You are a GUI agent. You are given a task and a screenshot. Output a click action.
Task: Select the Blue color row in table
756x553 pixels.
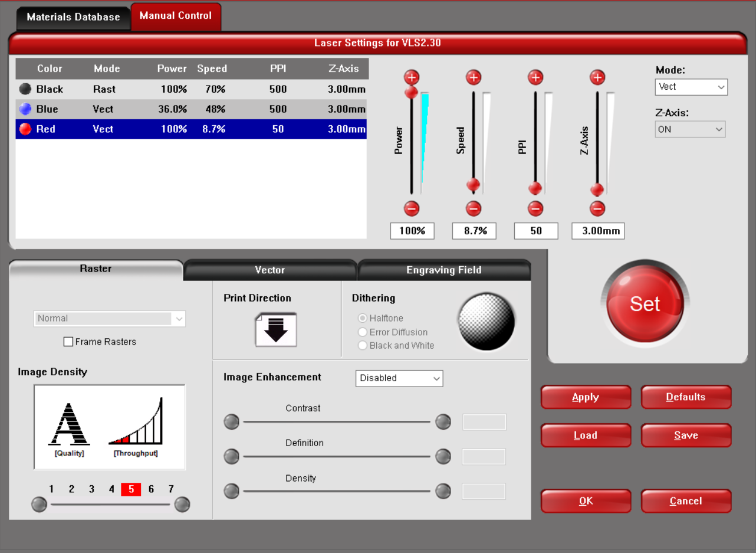click(x=191, y=109)
